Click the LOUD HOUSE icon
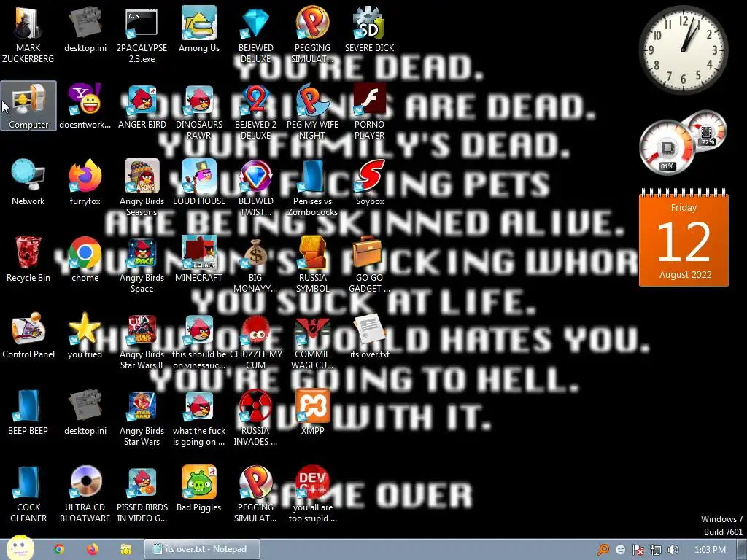 198,182
